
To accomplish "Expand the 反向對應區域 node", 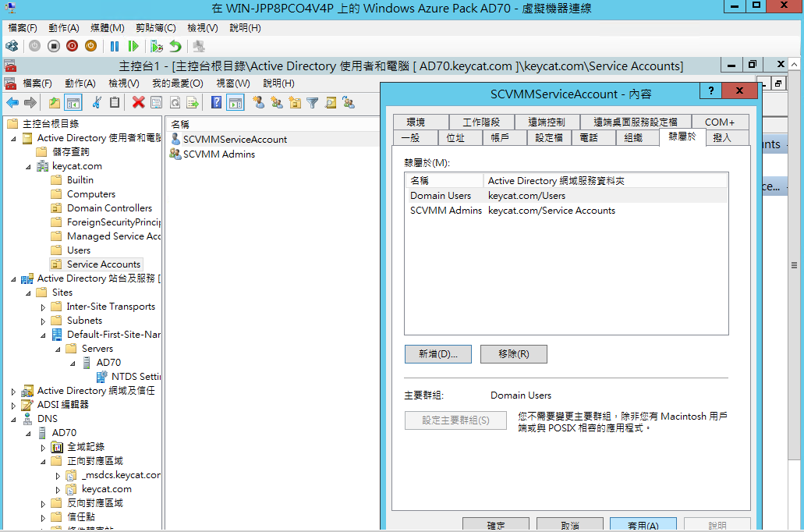I will [x=43, y=504].
